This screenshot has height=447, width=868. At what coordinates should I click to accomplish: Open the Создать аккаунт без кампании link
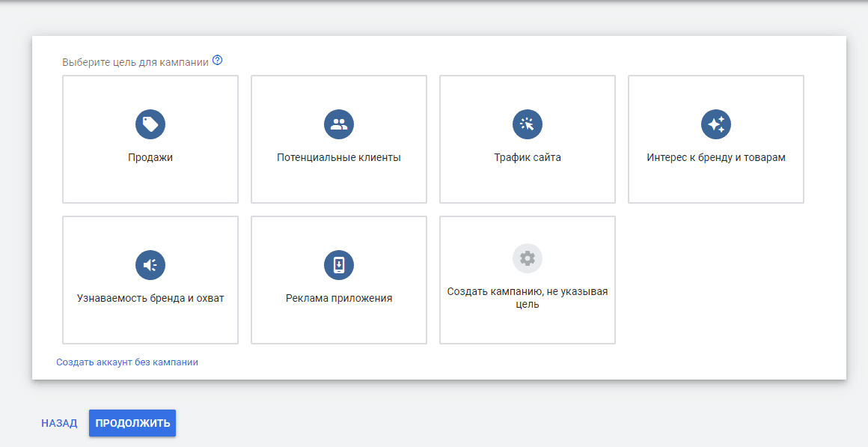tap(126, 361)
